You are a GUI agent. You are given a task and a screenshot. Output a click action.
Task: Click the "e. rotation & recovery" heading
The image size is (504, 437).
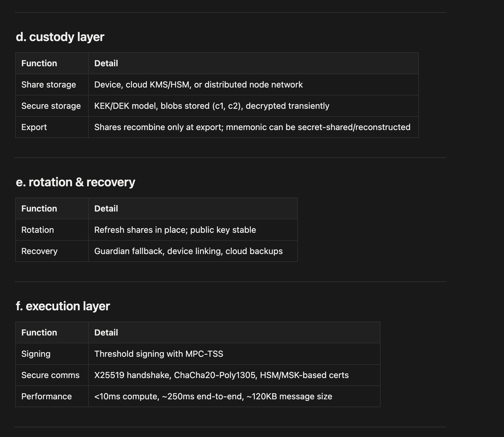(x=75, y=182)
